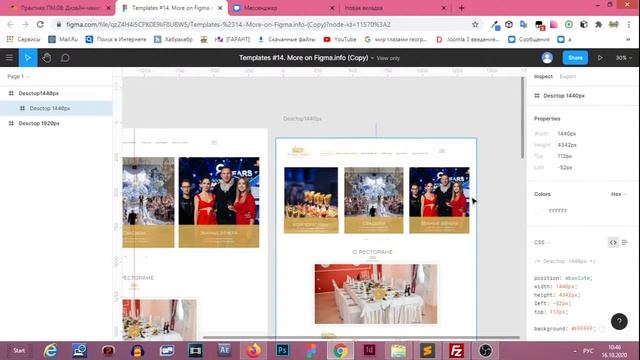Switch to the Export tab
640x360 pixels.
point(568,76)
